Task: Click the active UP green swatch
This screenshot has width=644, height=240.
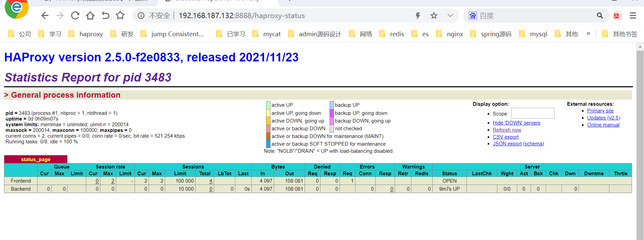Action: pyautogui.click(x=268, y=105)
